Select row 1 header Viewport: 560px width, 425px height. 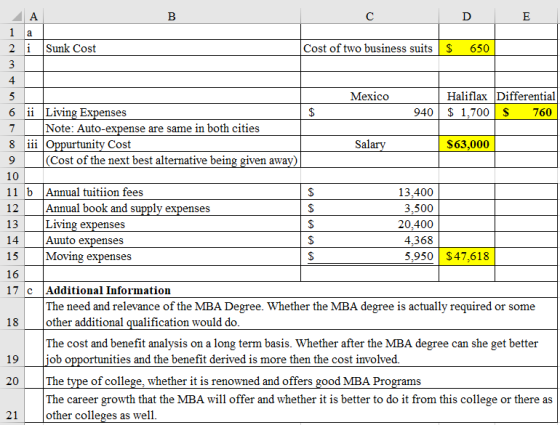pyautogui.click(x=12, y=32)
